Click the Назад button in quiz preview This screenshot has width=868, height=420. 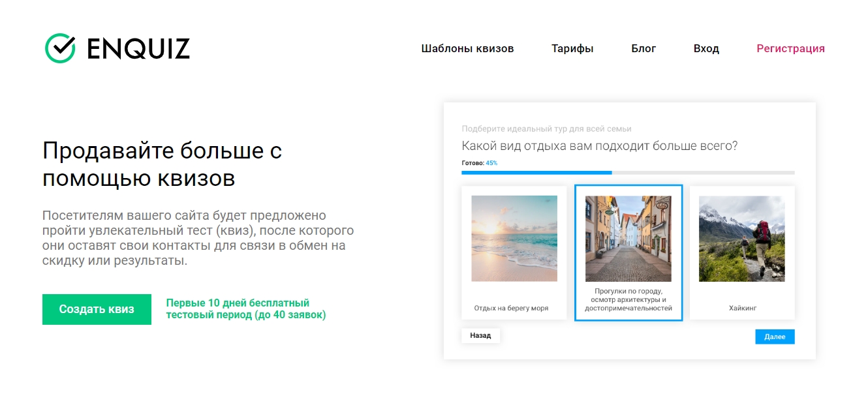[480, 335]
